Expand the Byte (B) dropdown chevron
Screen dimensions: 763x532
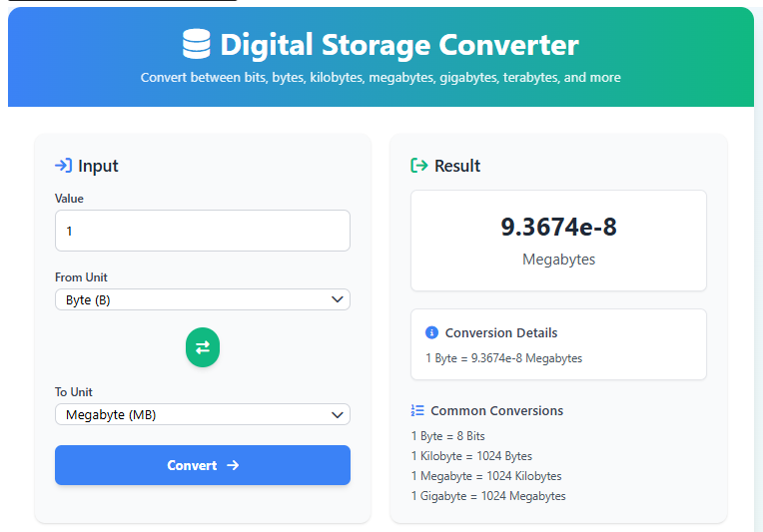click(x=337, y=299)
